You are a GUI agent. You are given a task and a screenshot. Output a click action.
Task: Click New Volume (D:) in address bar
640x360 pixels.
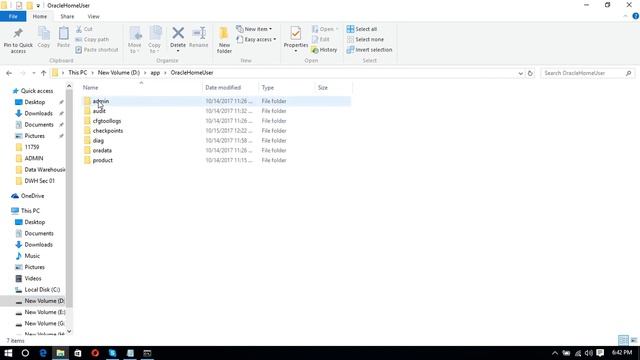click(119, 73)
